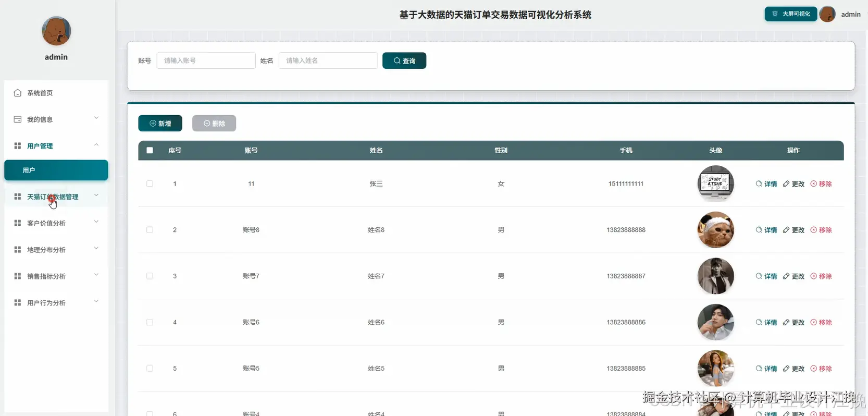Viewport: 868px width, 416px height.
Task: Expand 我的信息 chevron in sidebar
Action: (96, 118)
